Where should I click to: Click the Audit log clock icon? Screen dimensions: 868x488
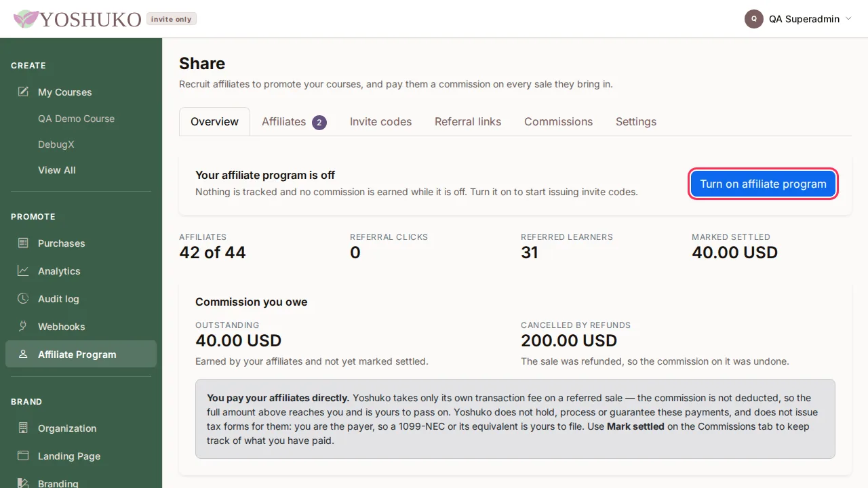(23, 298)
